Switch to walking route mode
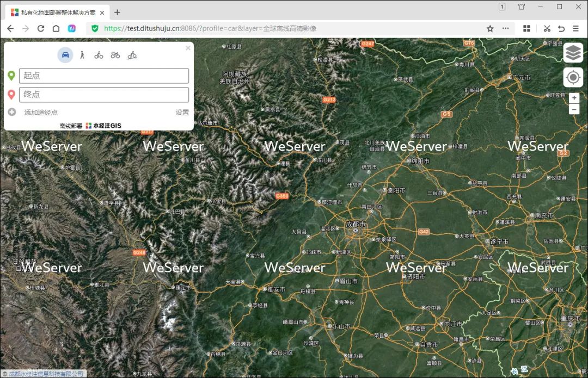This screenshot has width=588, height=378. [82, 55]
